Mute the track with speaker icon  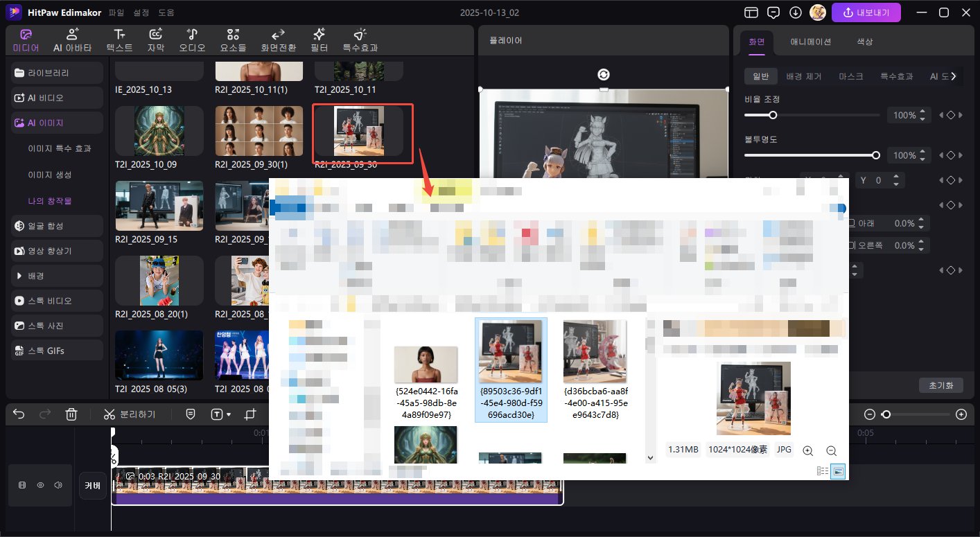[58, 485]
